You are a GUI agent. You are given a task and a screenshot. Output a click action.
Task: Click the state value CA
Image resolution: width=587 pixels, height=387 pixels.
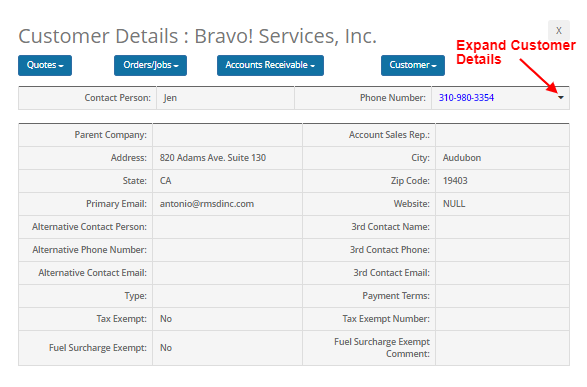coord(165,181)
